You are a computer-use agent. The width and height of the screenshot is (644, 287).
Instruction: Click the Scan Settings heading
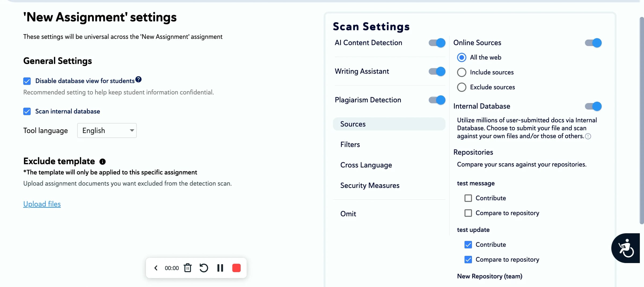coord(371,27)
